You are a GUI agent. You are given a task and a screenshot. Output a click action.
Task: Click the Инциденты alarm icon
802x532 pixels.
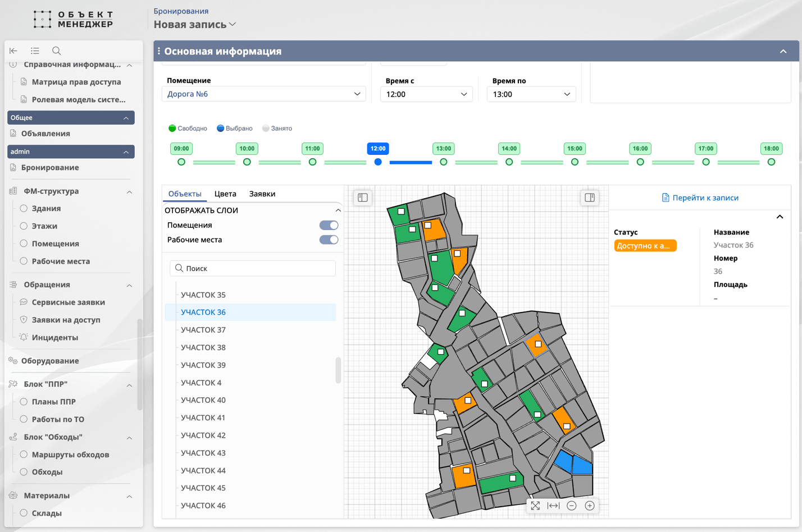[x=24, y=337]
